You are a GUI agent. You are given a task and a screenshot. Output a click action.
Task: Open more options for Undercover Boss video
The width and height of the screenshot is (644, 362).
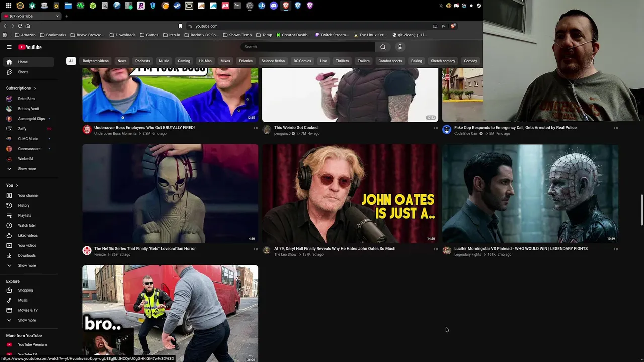pyautogui.click(x=256, y=128)
